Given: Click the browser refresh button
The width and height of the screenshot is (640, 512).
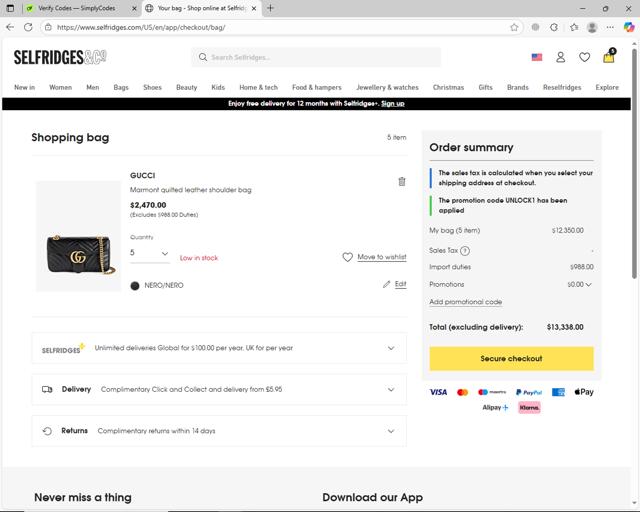Looking at the screenshot, I should (28, 27).
